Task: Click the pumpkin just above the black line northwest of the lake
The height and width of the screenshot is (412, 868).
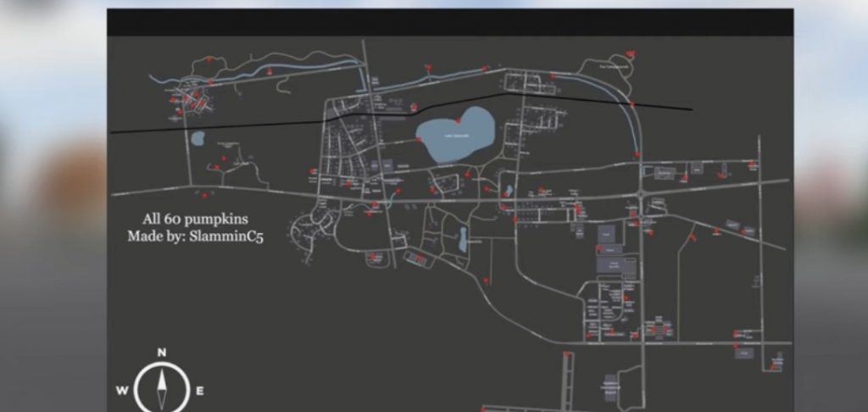Action: (414, 107)
